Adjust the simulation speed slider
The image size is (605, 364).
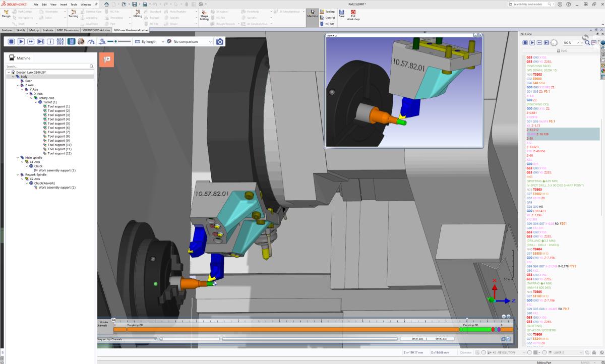pyautogui.click(x=116, y=41)
